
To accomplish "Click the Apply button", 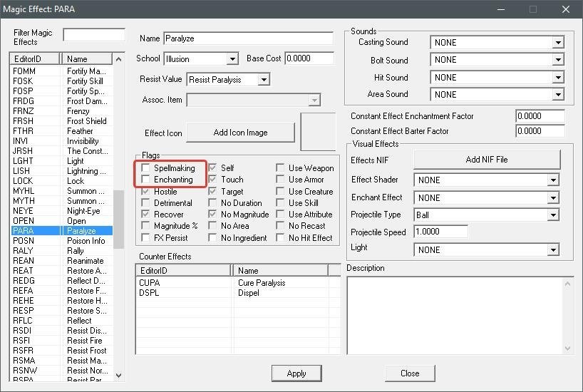I will (296, 373).
